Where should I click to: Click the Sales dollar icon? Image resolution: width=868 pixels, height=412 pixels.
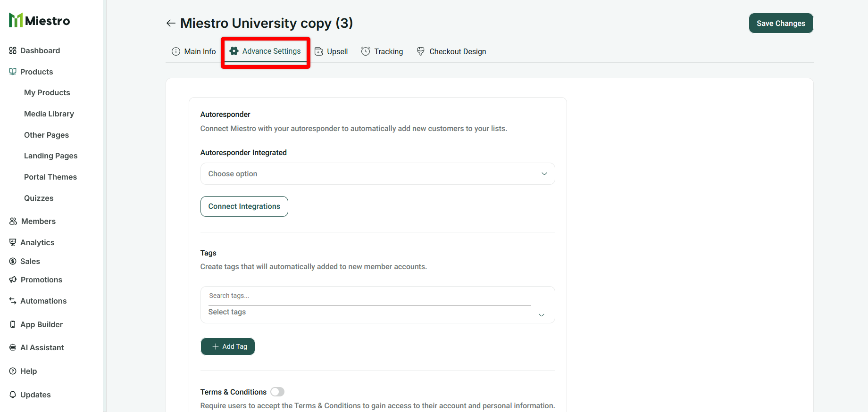(13, 261)
